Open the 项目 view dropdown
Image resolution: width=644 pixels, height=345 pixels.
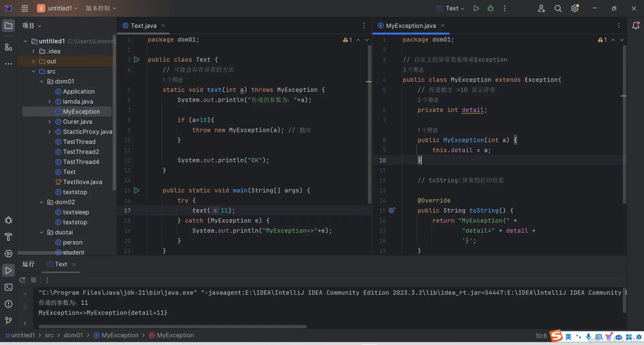32,26
